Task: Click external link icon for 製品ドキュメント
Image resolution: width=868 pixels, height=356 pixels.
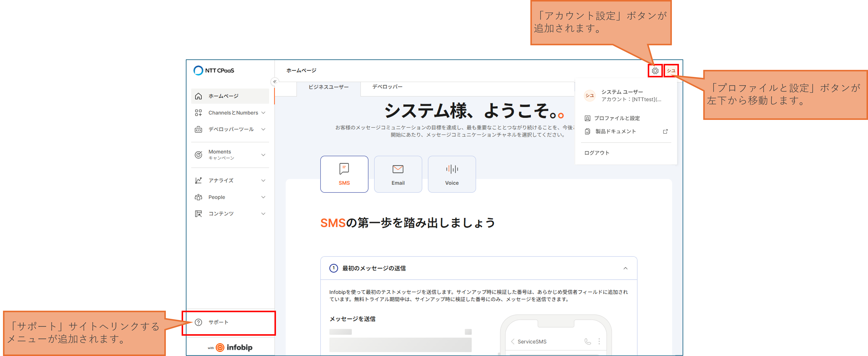Action: click(665, 131)
